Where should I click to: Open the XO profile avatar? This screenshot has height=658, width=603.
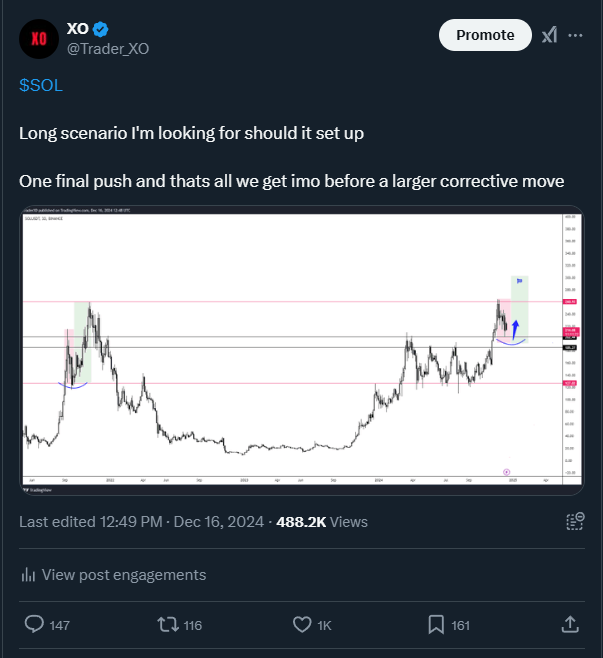tap(39, 39)
